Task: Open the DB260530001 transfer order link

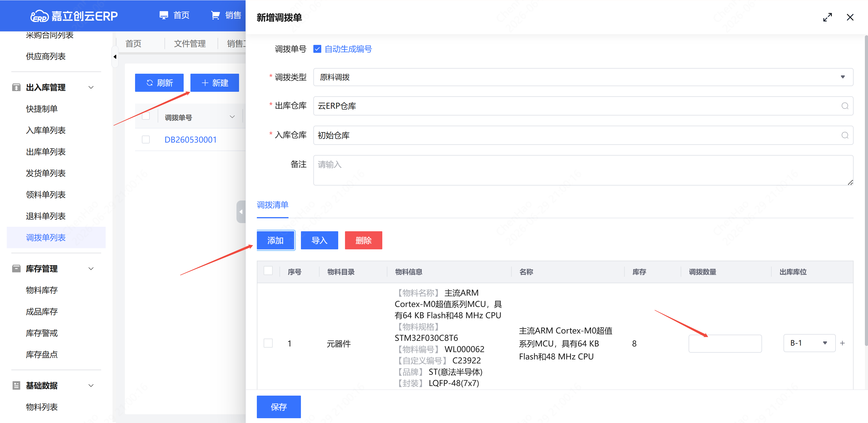Action: (190, 140)
